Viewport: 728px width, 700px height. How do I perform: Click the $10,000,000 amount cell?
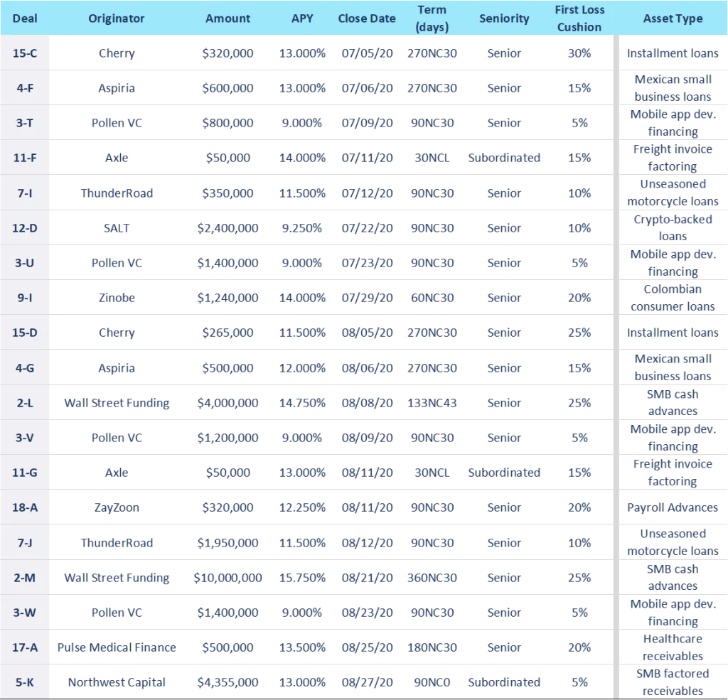tap(228, 578)
